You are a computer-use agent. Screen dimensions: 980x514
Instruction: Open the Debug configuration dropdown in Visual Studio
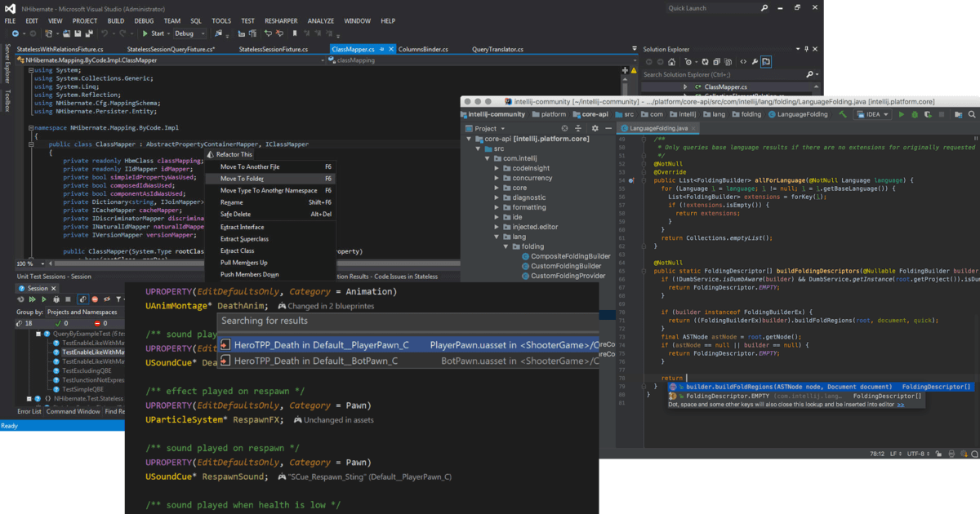click(x=189, y=33)
